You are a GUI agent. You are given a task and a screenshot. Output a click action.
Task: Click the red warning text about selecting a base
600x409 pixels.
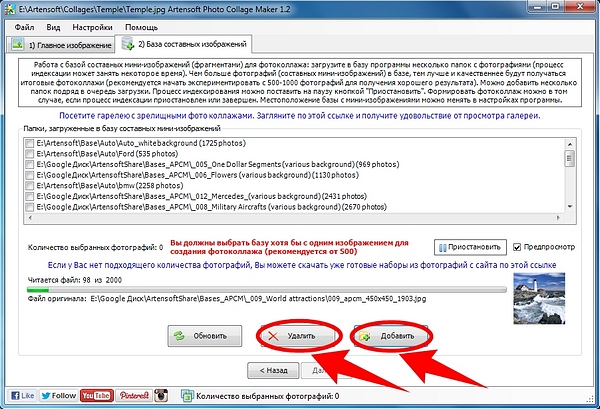pyautogui.click(x=289, y=247)
